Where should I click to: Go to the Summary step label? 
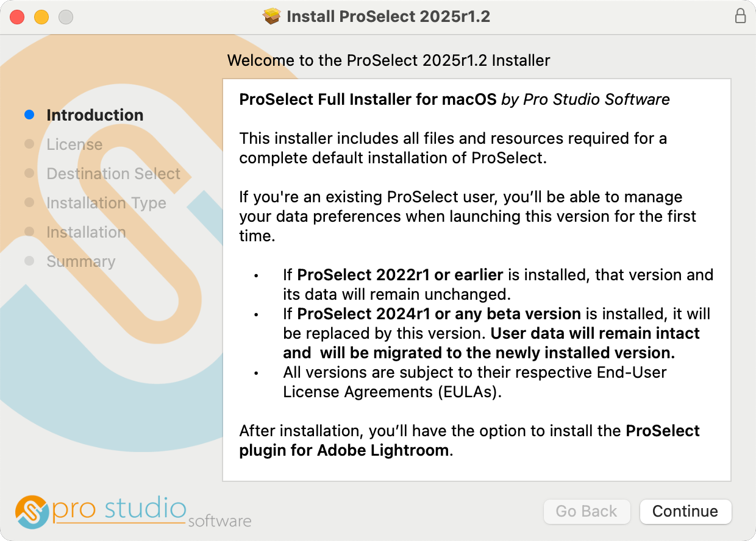[x=81, y=261]
